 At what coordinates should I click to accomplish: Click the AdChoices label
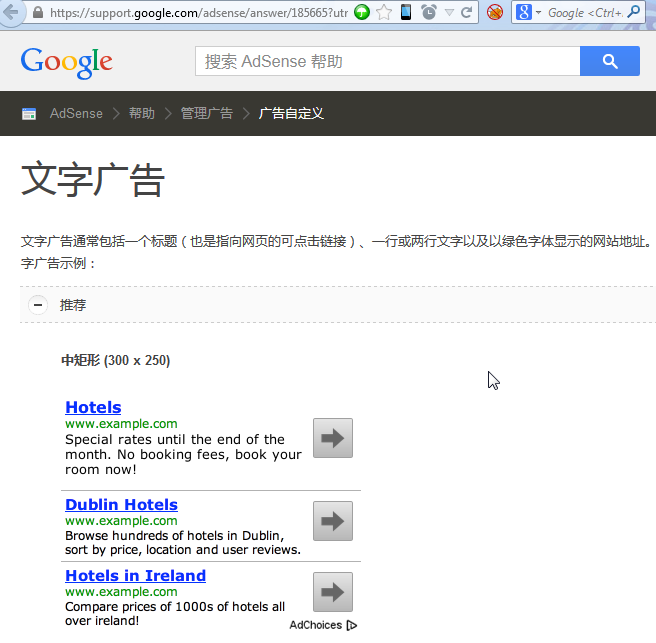coord(316,625)
